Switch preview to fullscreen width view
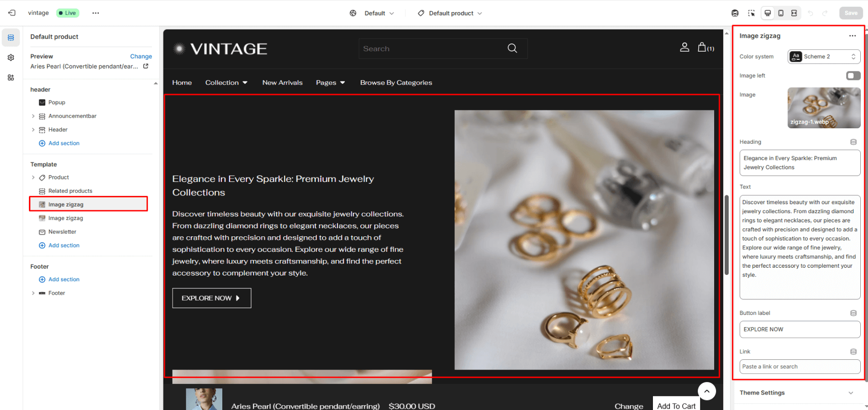The image size is (868, 410). click(x=794, y=13)
